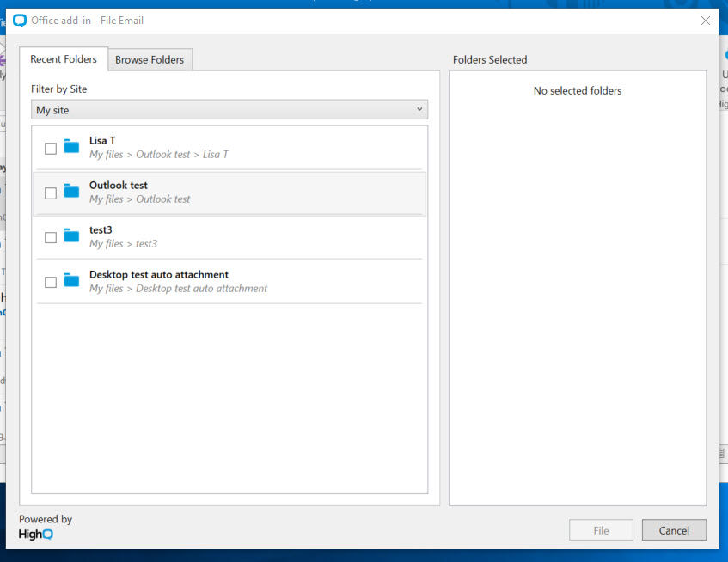
Task: Click path 'My files > Desktop test auto attachment'
Action: click(x=178, y=288)
